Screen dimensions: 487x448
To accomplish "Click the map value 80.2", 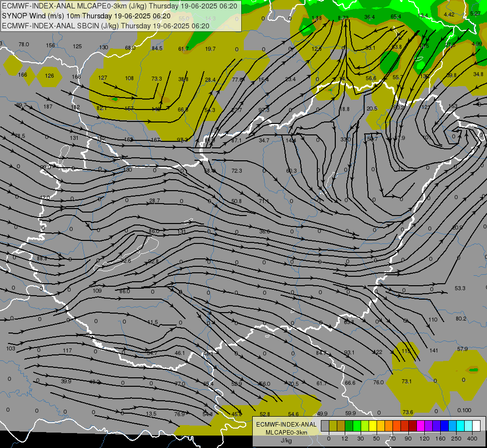I will [461, 319].
